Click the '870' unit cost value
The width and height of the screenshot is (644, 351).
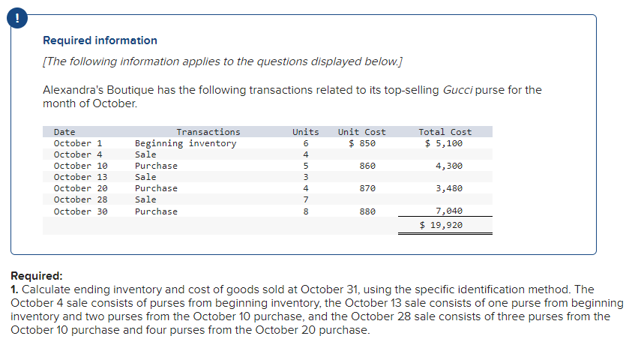click(x=367, y=188)
